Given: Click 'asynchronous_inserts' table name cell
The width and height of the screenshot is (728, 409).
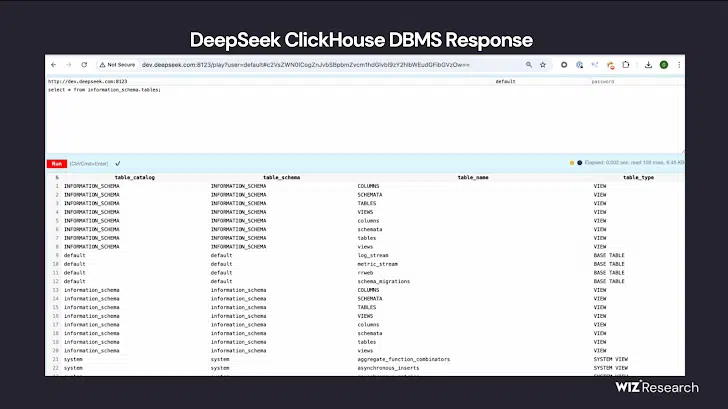Looking at the screenshot, I should 388,368.
